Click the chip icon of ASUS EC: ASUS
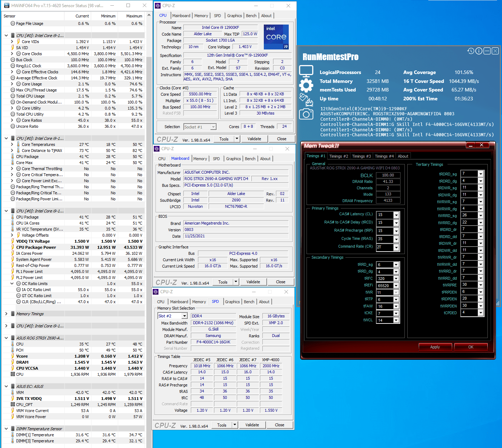This screenshot has height=448, width=502. pos(13,386)
